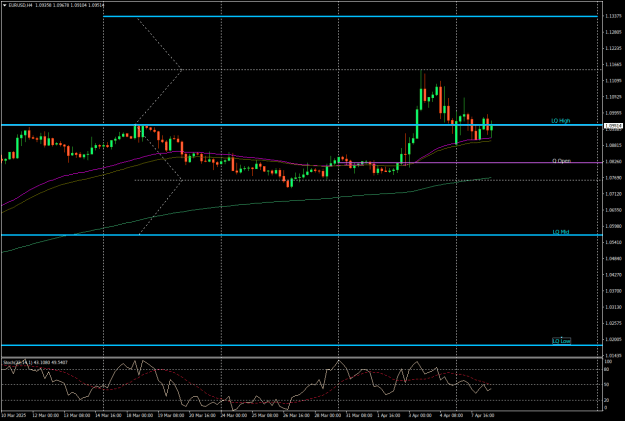Click the '1 Apr 16:00' time axis label
This screenshot has width=625, height=421.
389,415
